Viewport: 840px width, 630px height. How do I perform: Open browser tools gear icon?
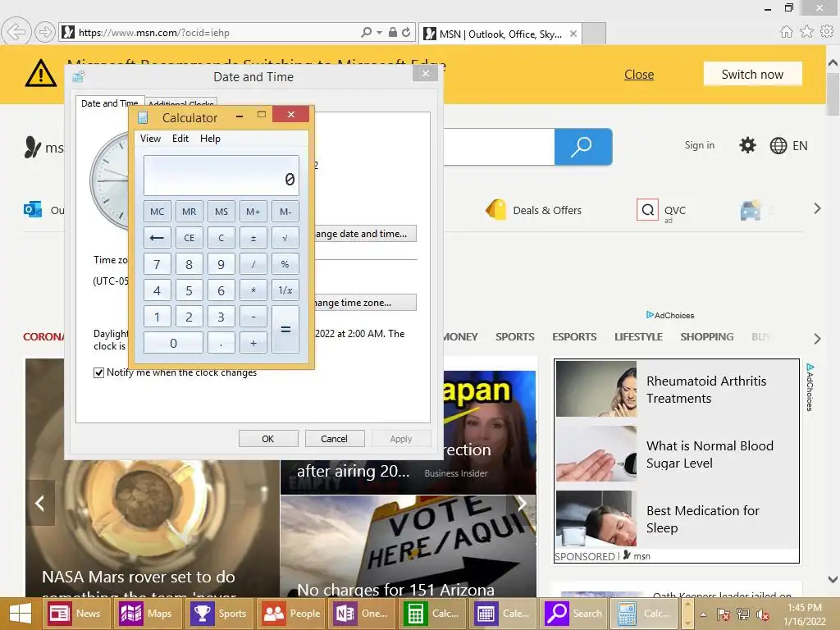pos(827,32)
